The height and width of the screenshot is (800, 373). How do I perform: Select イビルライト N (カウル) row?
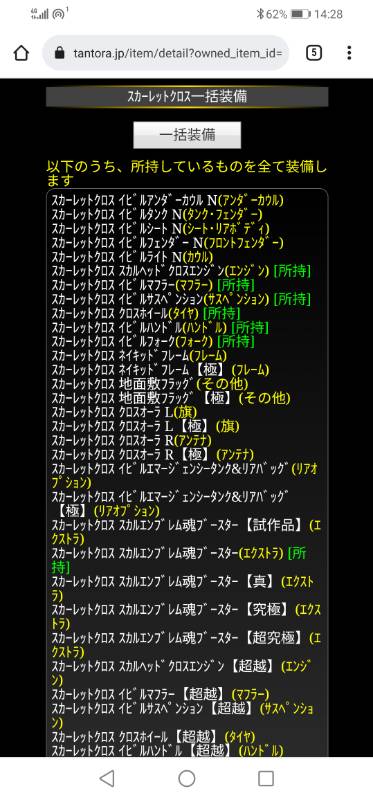(133, 257)
